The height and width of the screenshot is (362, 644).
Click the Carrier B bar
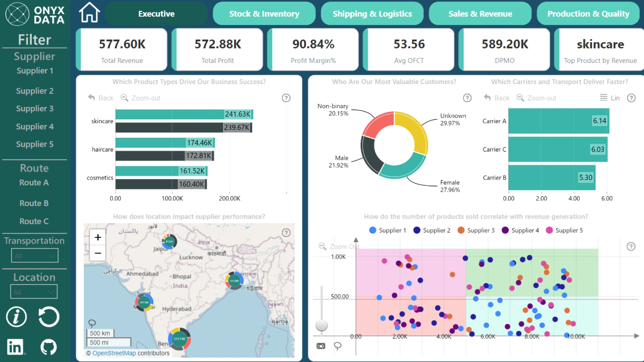coord(552,178)
